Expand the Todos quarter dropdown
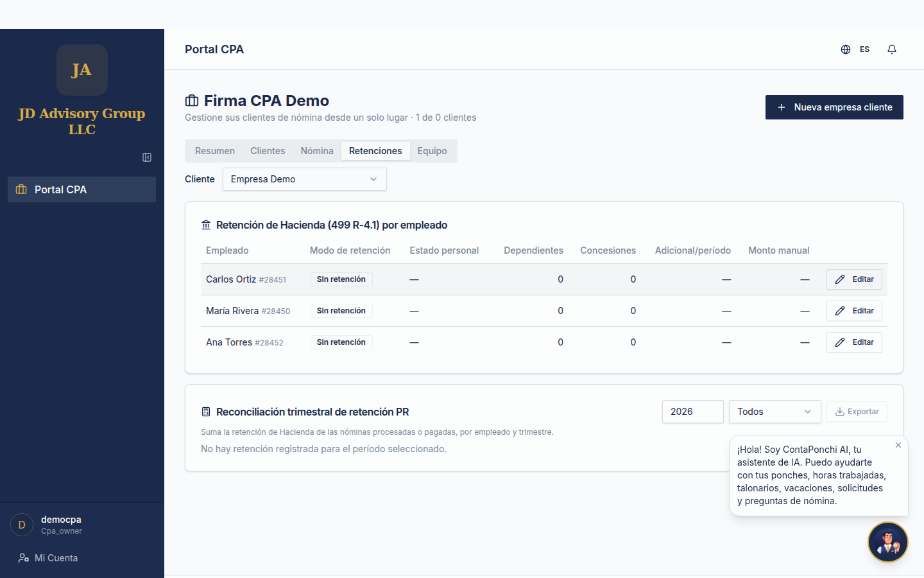 coord(775,412)
